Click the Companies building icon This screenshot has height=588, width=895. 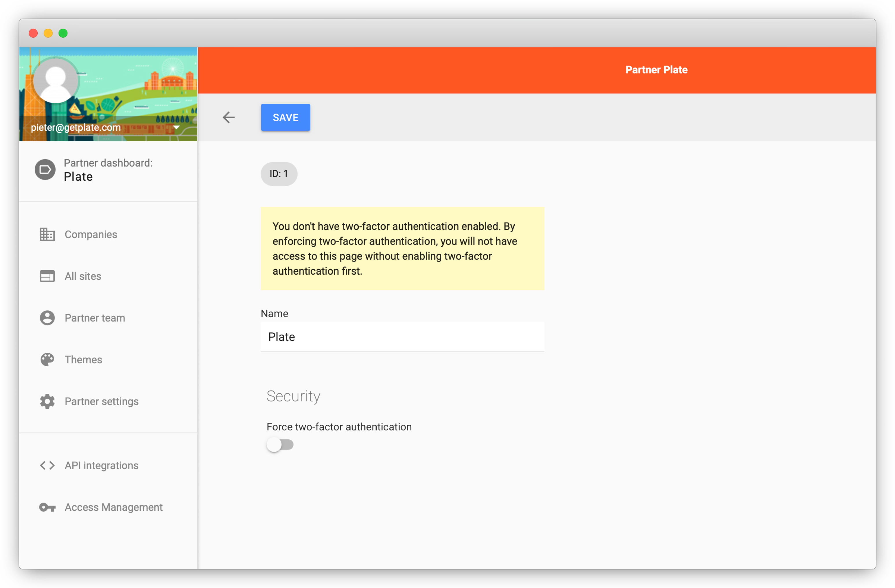[x=47, y=234]
